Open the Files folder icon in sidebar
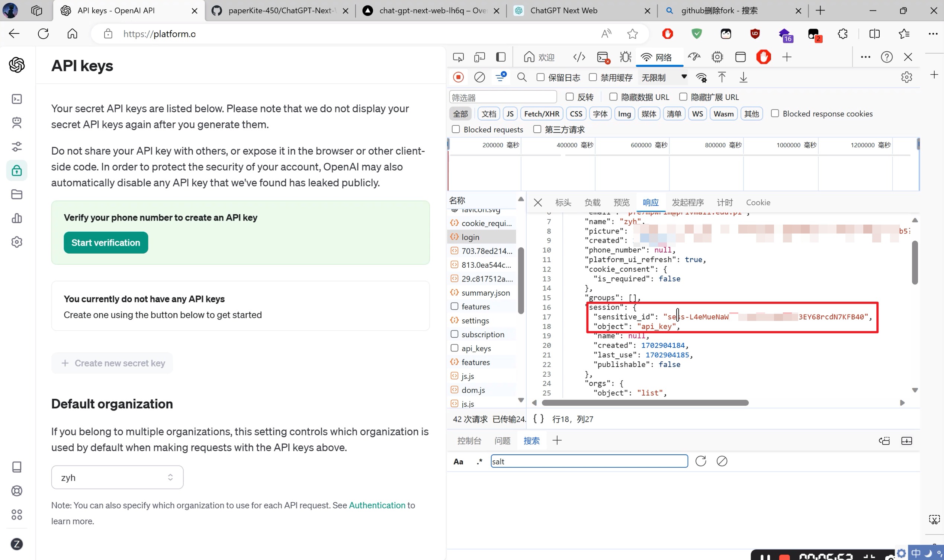 (x=17, y=194)
